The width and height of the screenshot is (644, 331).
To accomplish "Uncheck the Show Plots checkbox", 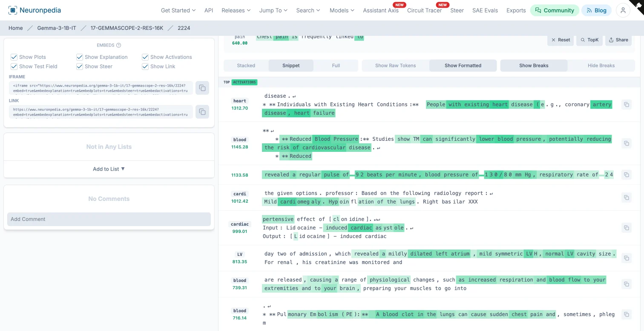I will (x=14, y=57).
